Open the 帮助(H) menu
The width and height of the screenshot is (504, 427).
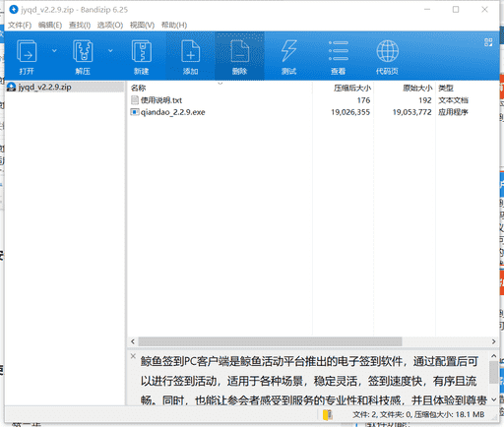pyautogui.click(x=174, y=26)
